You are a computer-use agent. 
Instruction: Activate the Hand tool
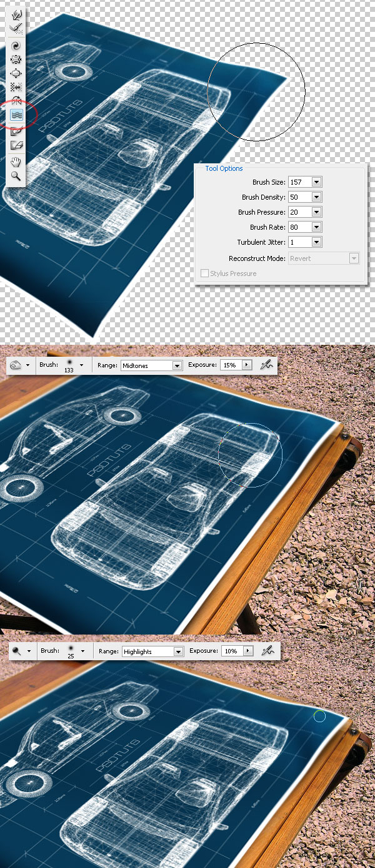tap(17, 161)
